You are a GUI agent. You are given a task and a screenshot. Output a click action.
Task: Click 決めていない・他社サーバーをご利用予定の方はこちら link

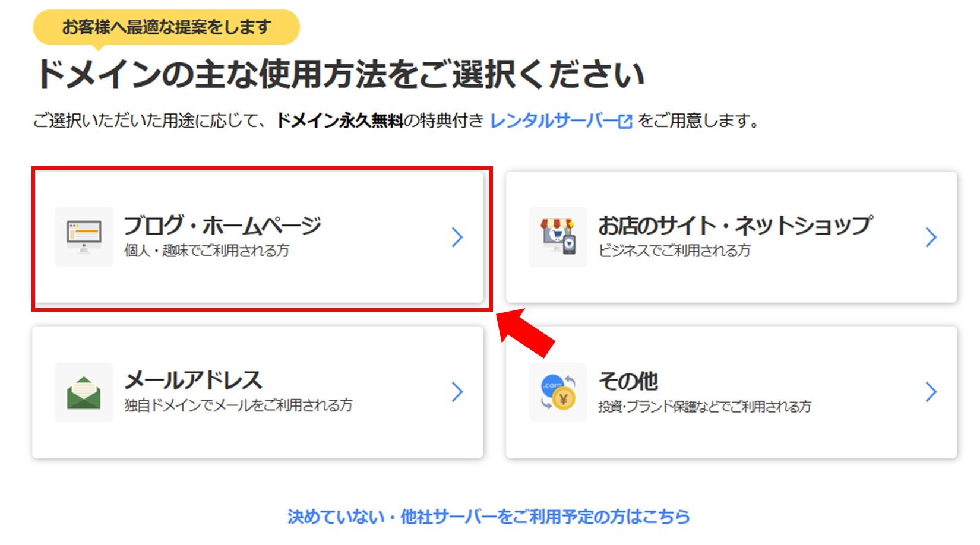coord(488,517)
